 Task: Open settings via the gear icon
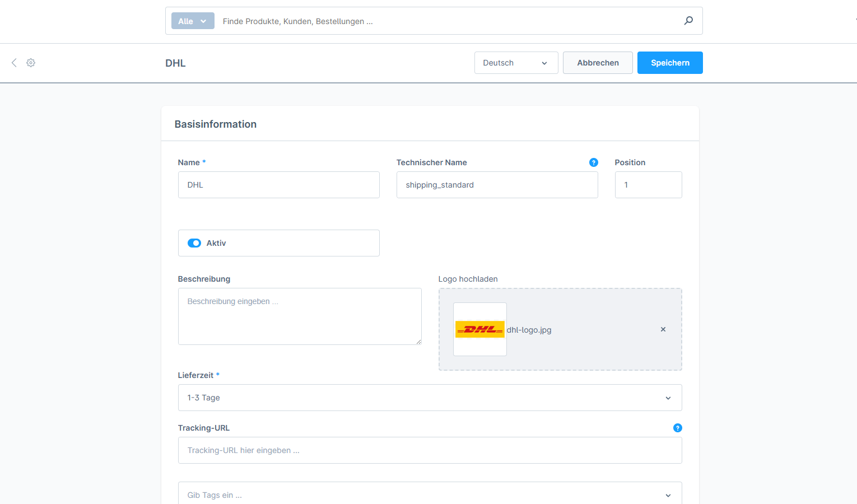pos(31,63)
